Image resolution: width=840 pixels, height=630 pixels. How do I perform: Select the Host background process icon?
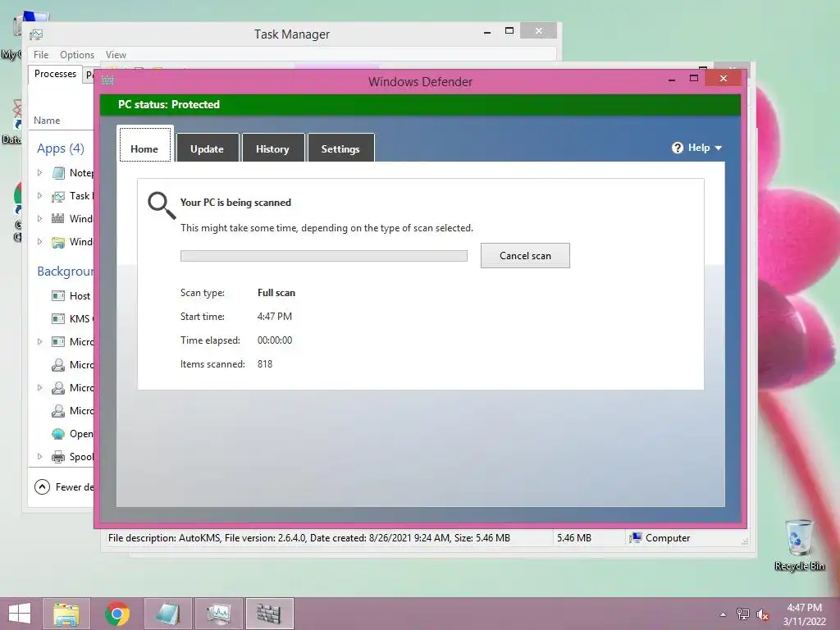tap(58, 295)
